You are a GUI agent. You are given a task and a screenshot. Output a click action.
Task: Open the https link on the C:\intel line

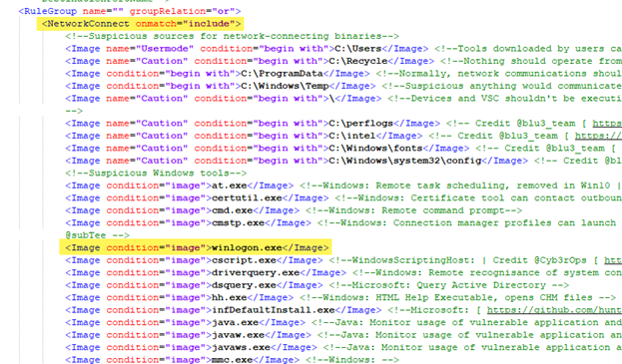click(x=599, y=136)
